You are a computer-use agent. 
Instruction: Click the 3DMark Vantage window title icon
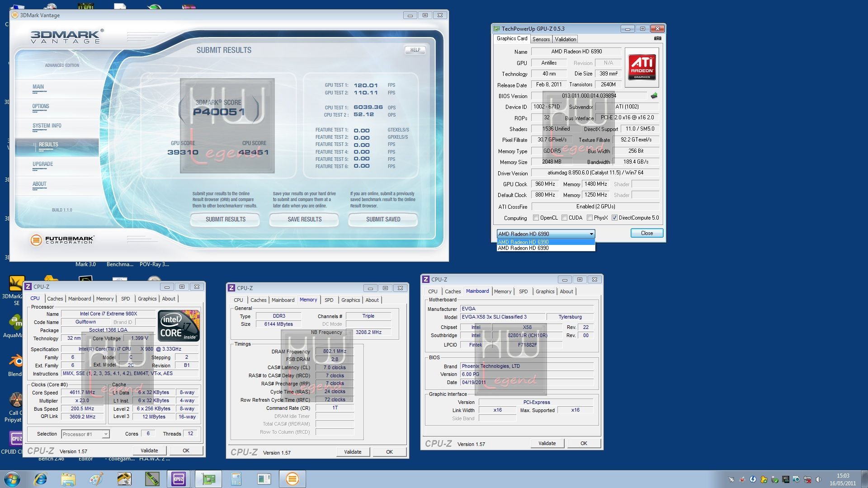click(x=15, y=15)
